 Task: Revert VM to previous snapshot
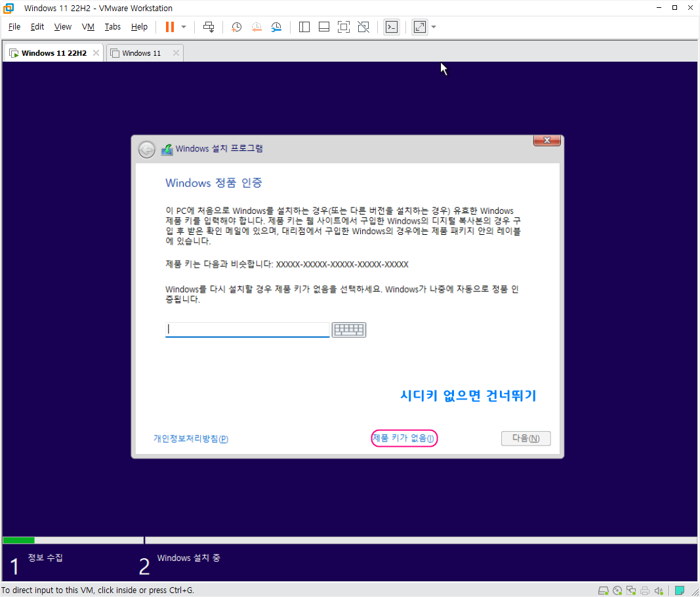[x=257, y=28]
